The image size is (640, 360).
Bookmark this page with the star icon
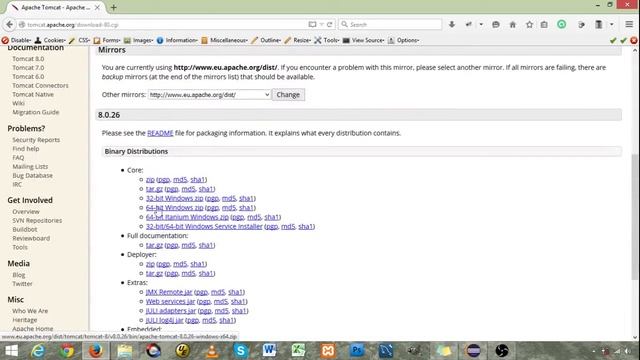tap(529, 24)
